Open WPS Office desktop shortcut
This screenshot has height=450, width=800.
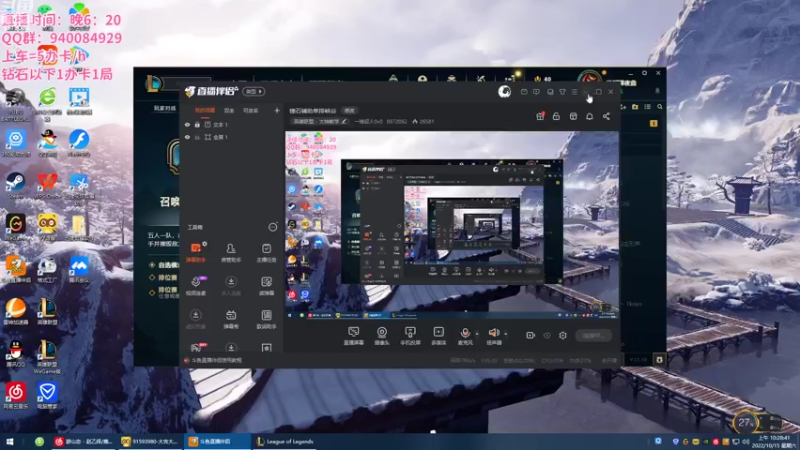[x=47, y=186]
